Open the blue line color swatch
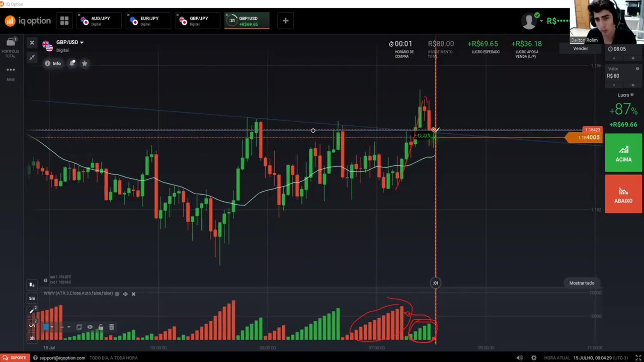This screenshot has width=644, height=362. tap(46, 327)
